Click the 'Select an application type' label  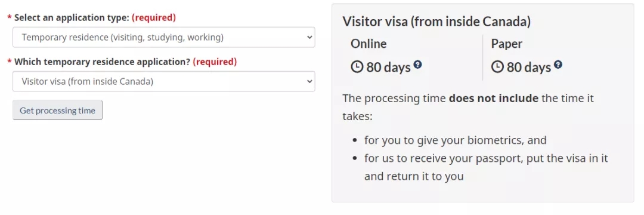[72, 18]
